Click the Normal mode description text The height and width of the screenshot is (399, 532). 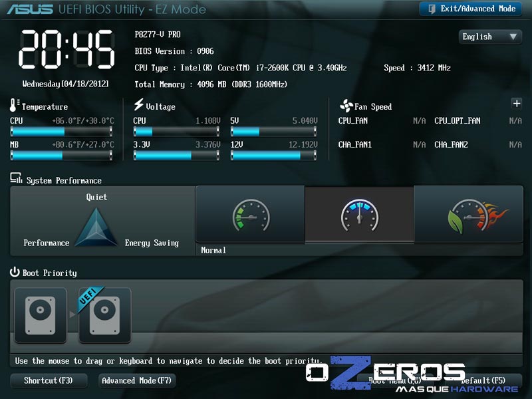[x=213, y=251]
